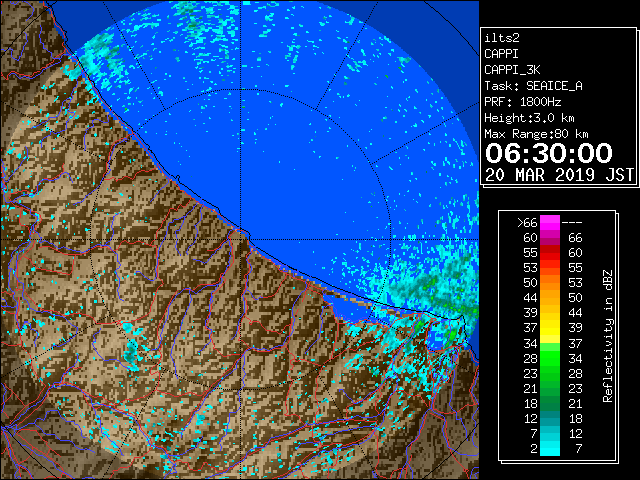640x480 pixels.
Task: Click the ">66" legend label
Action: [527, 223]
